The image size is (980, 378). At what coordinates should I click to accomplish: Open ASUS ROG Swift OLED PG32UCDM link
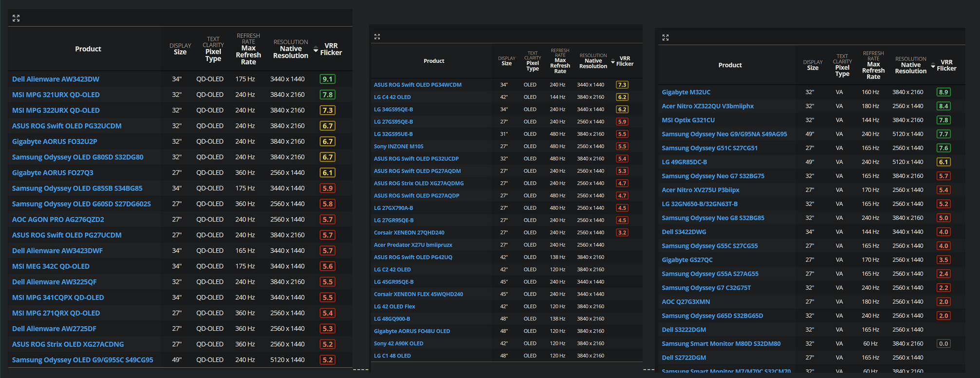point(67,126)
